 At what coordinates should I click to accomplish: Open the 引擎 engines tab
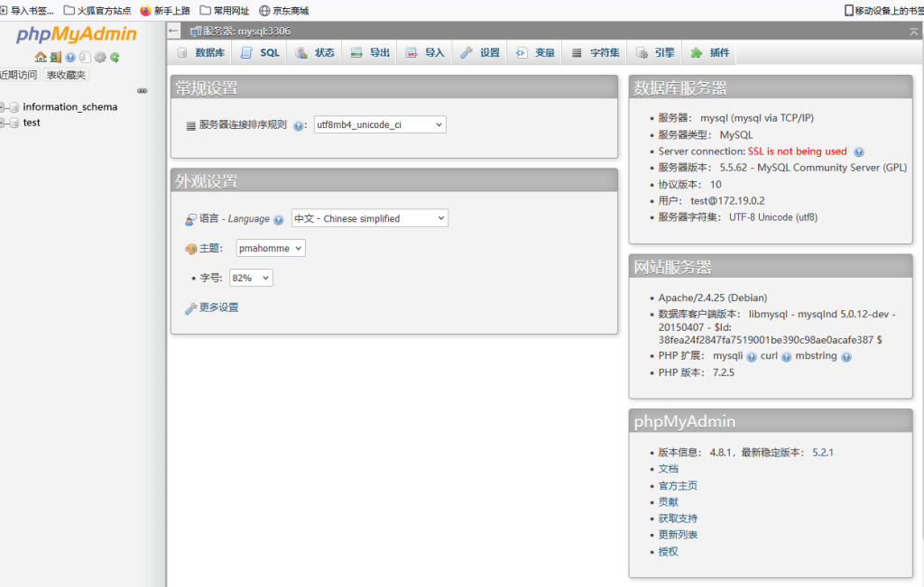coord(655,52)
